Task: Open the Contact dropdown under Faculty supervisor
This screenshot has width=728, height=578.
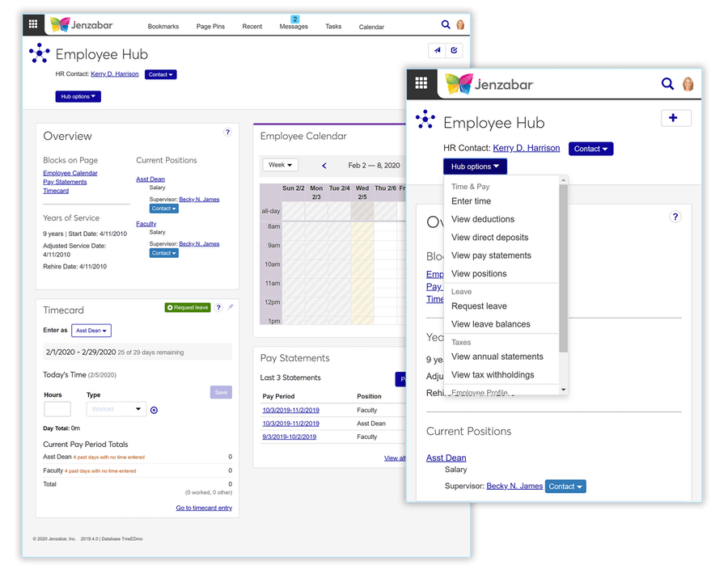Action: click(164, 253)
